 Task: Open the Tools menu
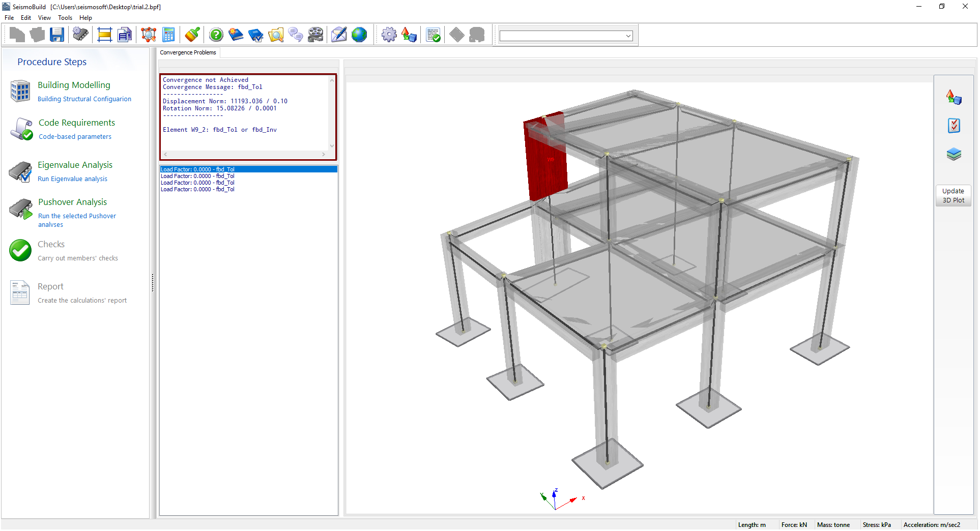tap(65, 18)
